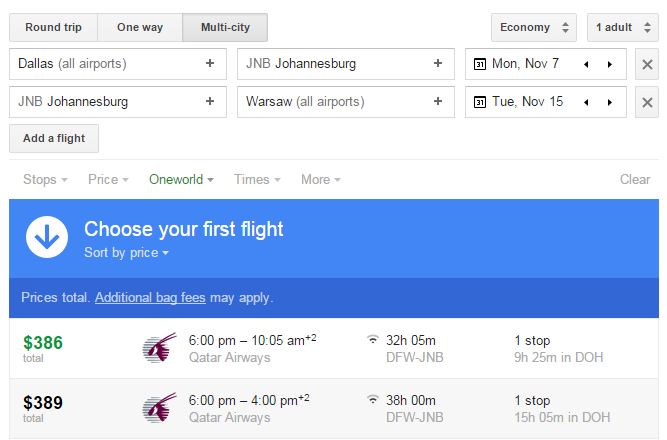Switch to One way trip type
Viewport: 667px width, 440px height.
(140, 27)
